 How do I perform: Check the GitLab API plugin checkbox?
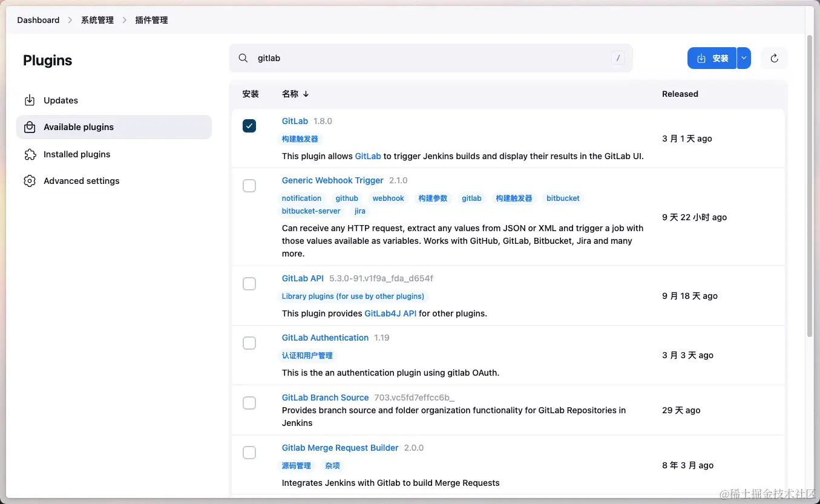tap(249, 284)
